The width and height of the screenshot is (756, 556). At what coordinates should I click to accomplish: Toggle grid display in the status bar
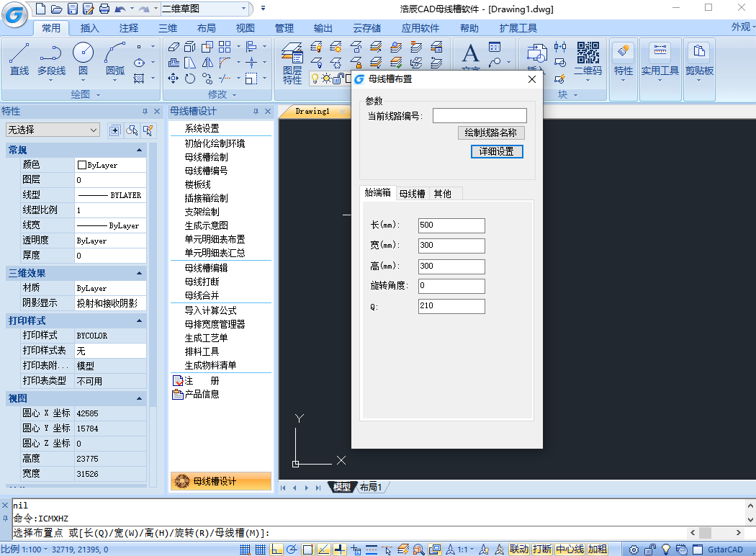click(261, 550)
